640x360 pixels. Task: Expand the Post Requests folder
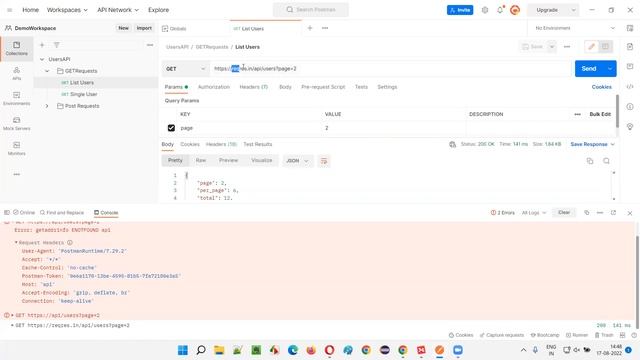pyautogui.click(x=47, y=106)
